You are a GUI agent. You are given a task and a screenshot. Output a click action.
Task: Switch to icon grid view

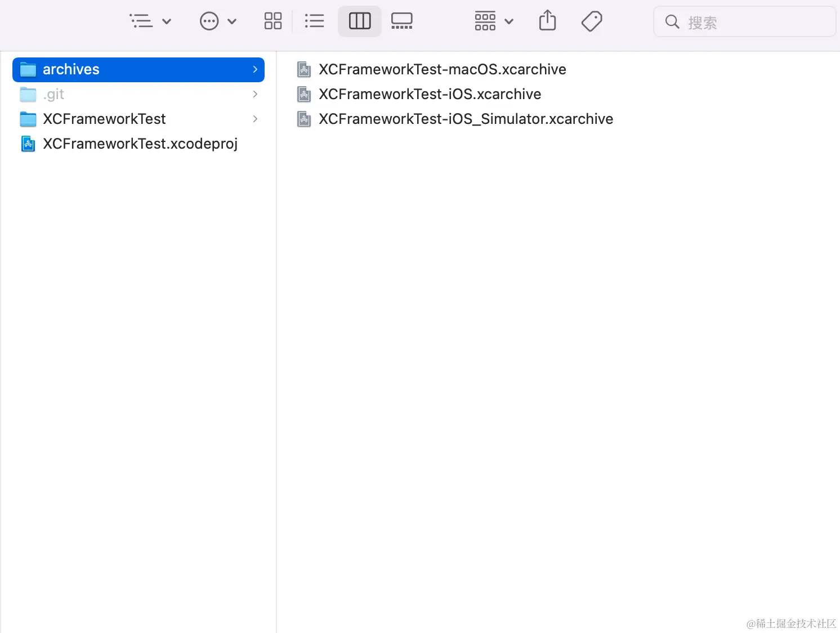[273, 21]
